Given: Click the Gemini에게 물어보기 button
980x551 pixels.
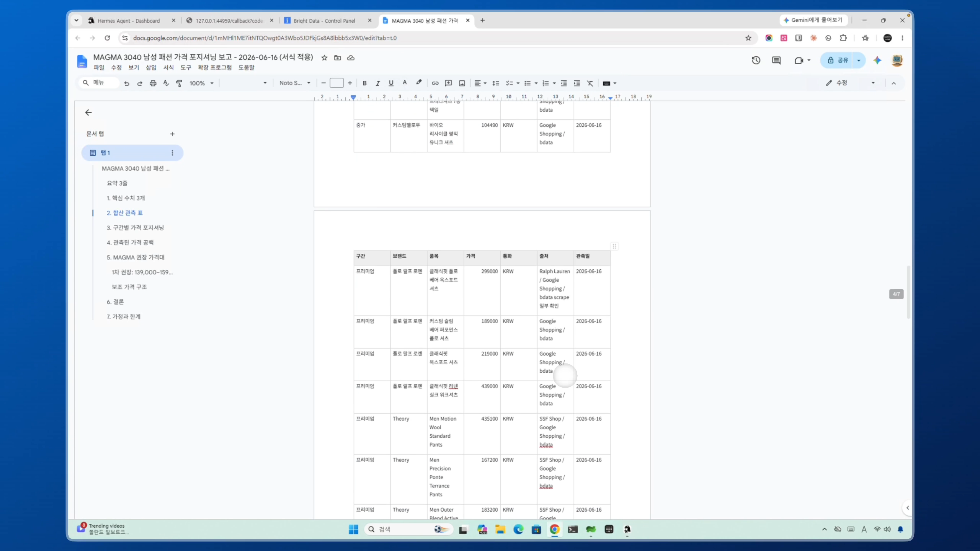Looking at the screenshot, I should click(x=813, y=20).
